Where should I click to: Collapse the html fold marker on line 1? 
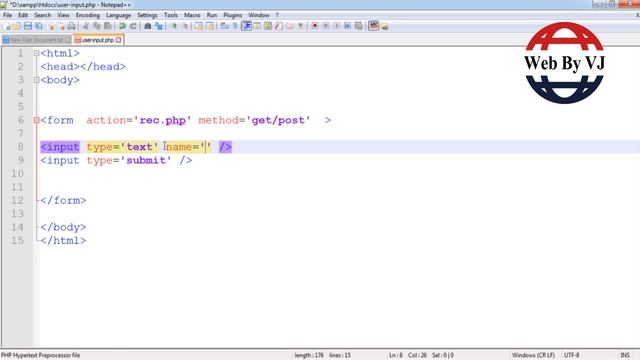pyautogui.click(x=36, y=53)
